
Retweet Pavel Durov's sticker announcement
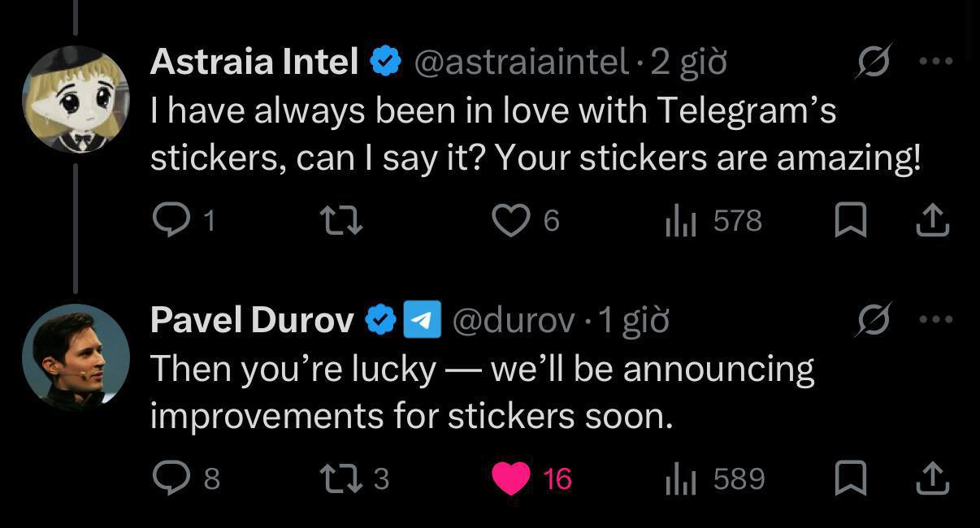coord(341,478)
